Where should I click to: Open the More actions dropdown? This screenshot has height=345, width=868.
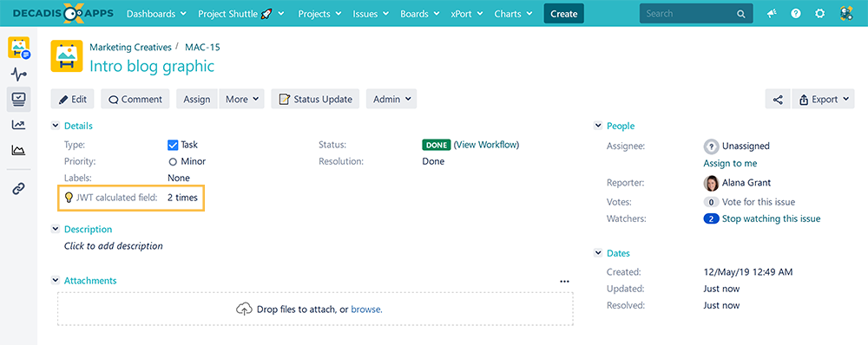242,100
